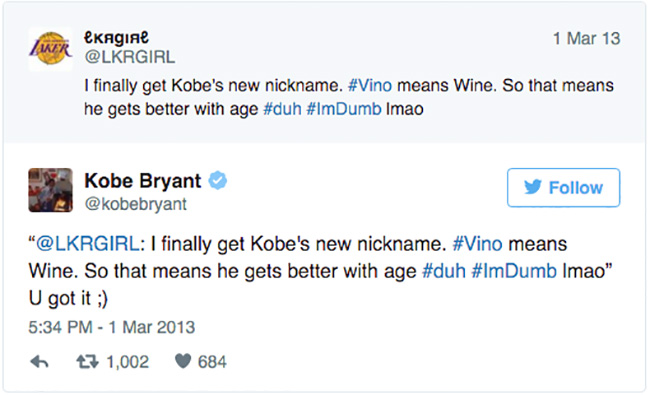Retweet Kobe Bryant's tweet

tap(87, 362)
